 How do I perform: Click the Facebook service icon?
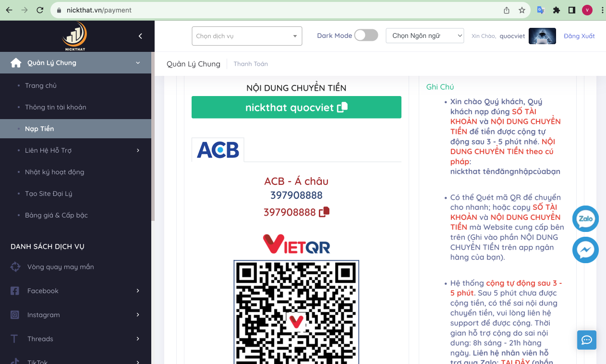point(15,291)
